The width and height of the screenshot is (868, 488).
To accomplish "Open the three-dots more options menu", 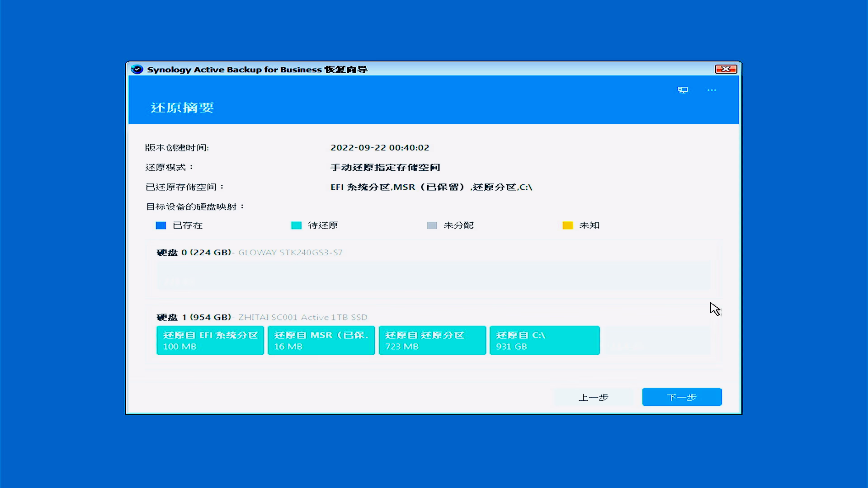I will tap(712, 90).
